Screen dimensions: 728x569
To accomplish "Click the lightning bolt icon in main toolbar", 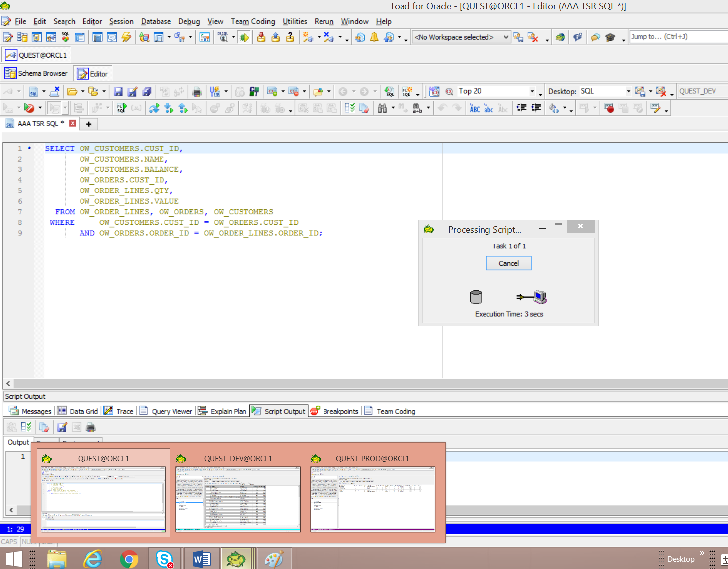I will [x=126, y=37].
